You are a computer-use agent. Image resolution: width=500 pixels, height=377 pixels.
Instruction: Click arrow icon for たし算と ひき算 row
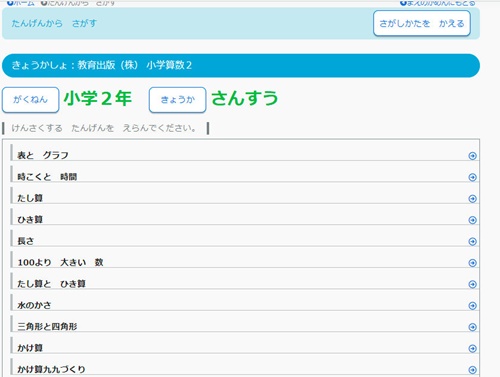pyautogui.click(x=472, y=284)
